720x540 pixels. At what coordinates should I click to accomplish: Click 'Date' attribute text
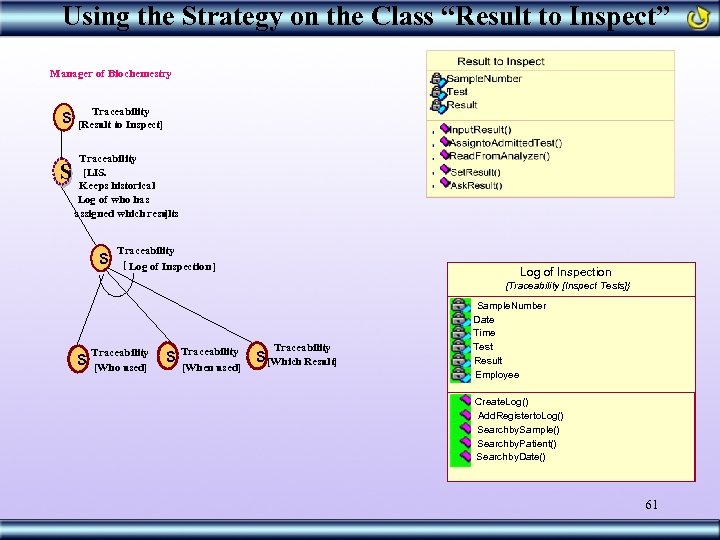484,320
